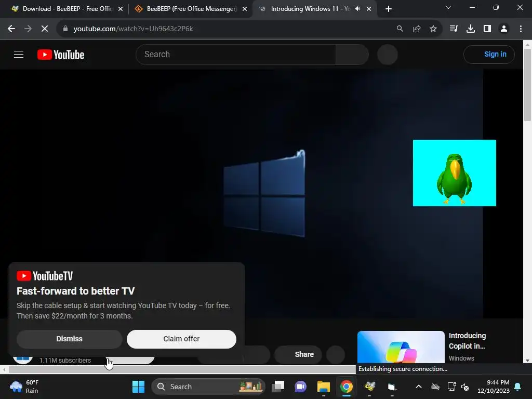
Task: Click the address bar URL
Action: pos(133,29)
